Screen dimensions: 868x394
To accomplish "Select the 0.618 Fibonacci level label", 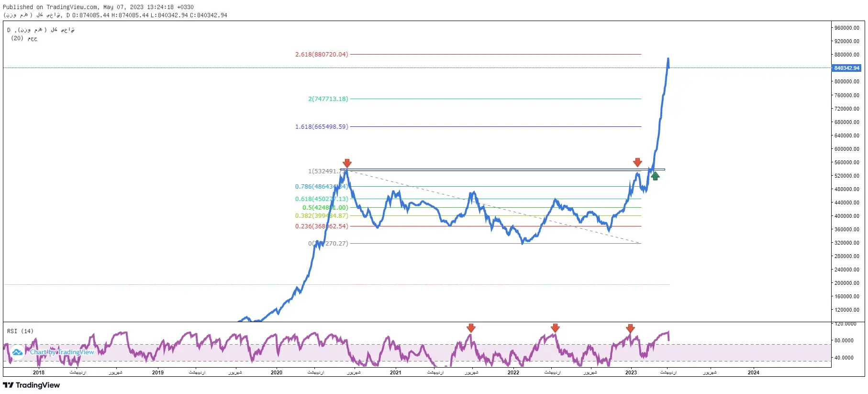I will click(322, 199).
